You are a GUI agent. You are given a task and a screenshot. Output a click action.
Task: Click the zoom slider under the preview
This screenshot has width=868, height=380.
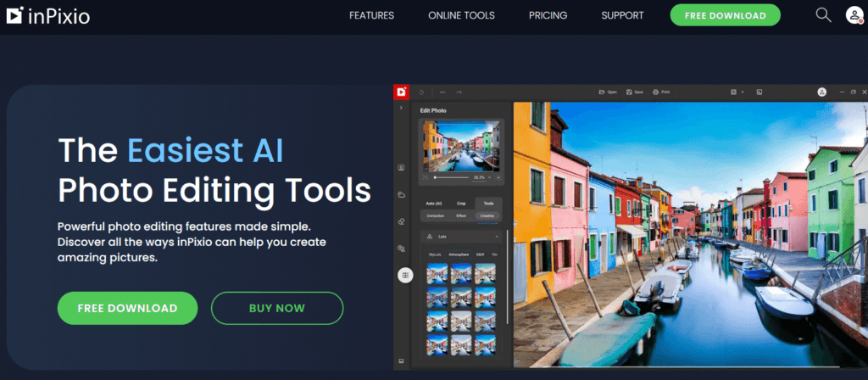pyautogui.click(x=453, y=178)
